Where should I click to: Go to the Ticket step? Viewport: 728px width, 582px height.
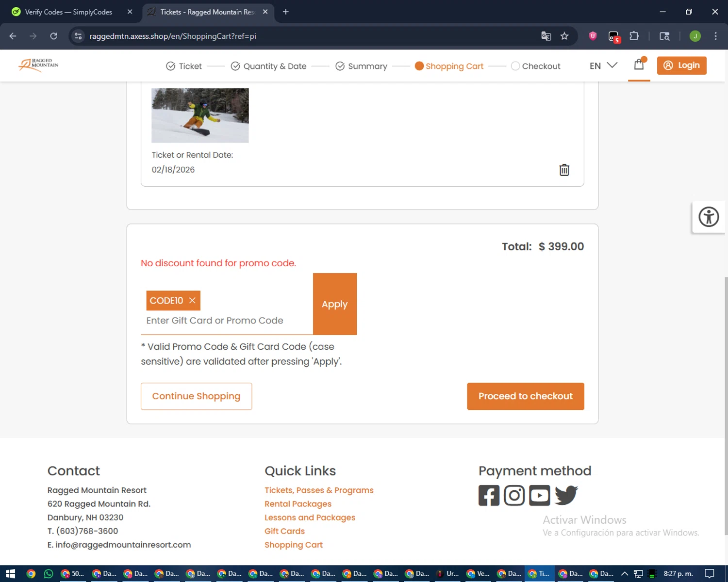pyautogui.click(x=184, y=66)
